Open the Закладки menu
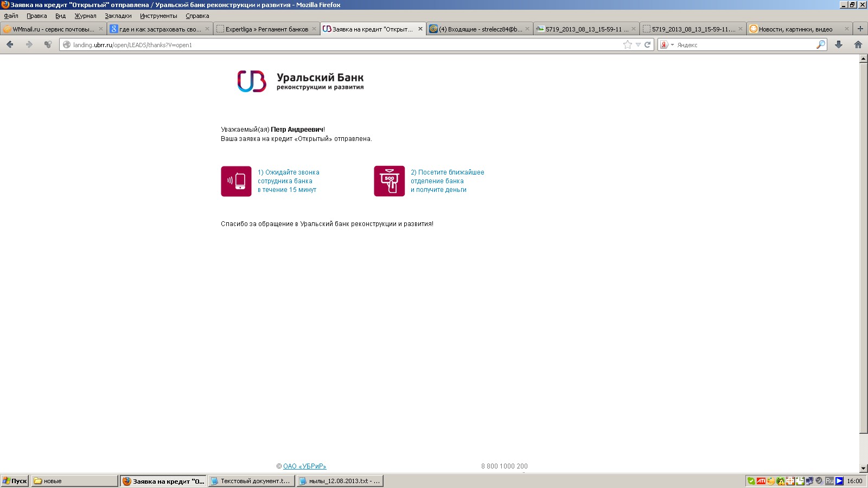The image size is (868, 488). point(118,16)
